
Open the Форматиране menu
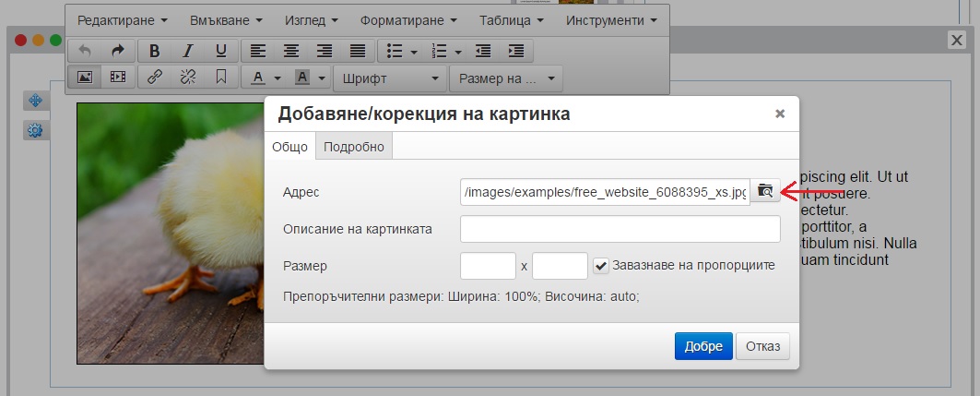pos(408,20)
